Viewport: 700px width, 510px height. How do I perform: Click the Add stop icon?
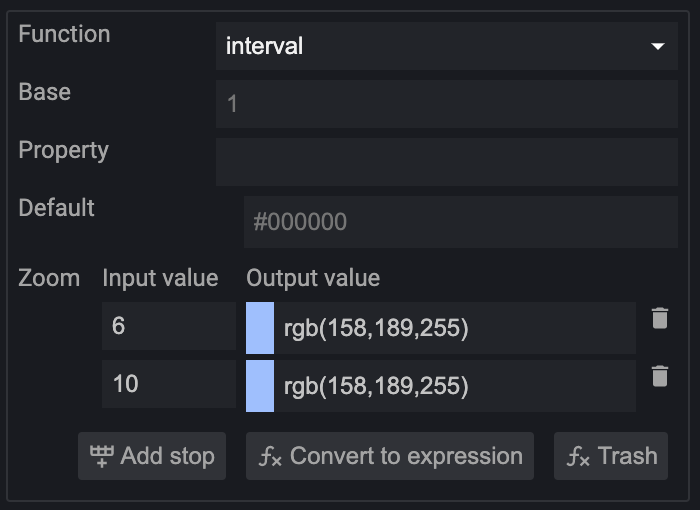coord(102,457)
